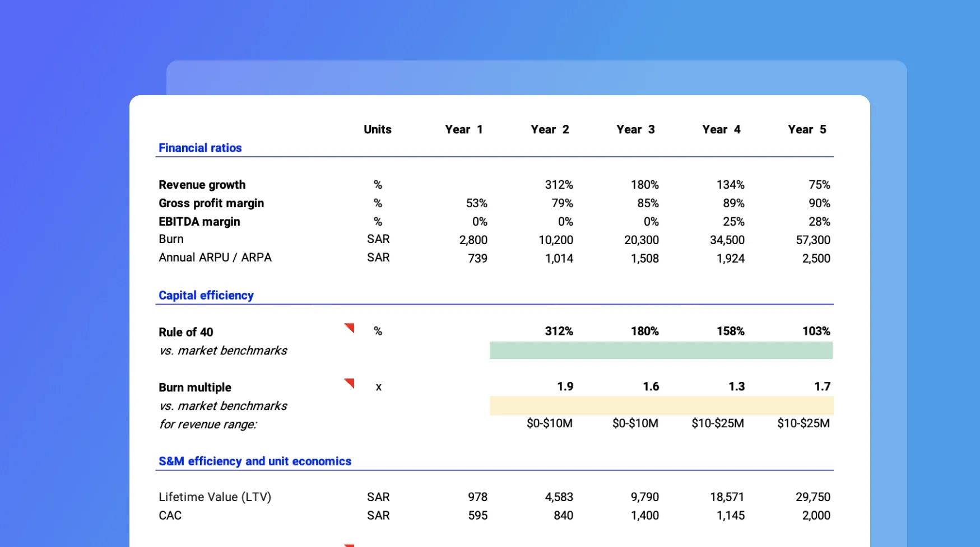Screen dimensions: 980x547
Task: Select the Revenue growth row label
Action: 202,185
